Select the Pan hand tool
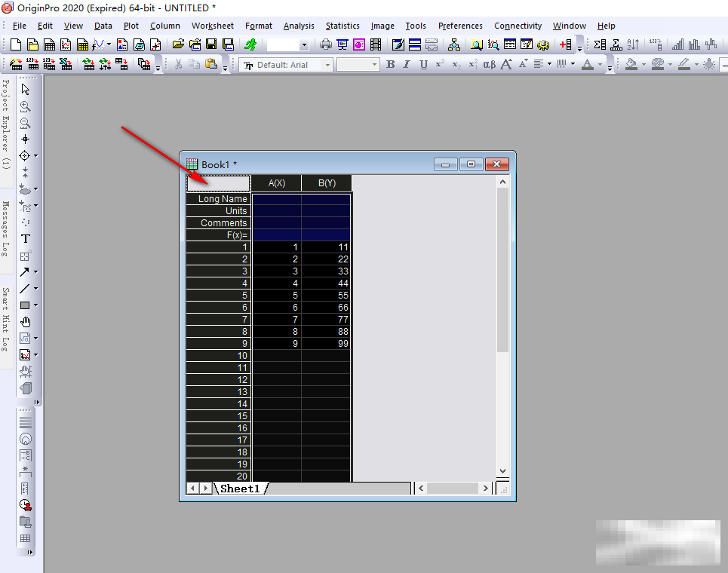 click(x=26, y=322)
